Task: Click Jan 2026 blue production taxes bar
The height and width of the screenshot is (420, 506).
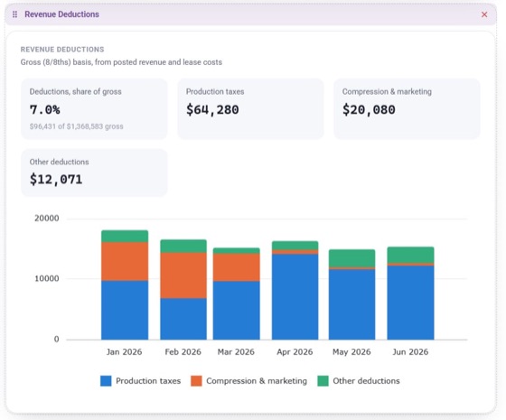Action: (x=125, y=310)
